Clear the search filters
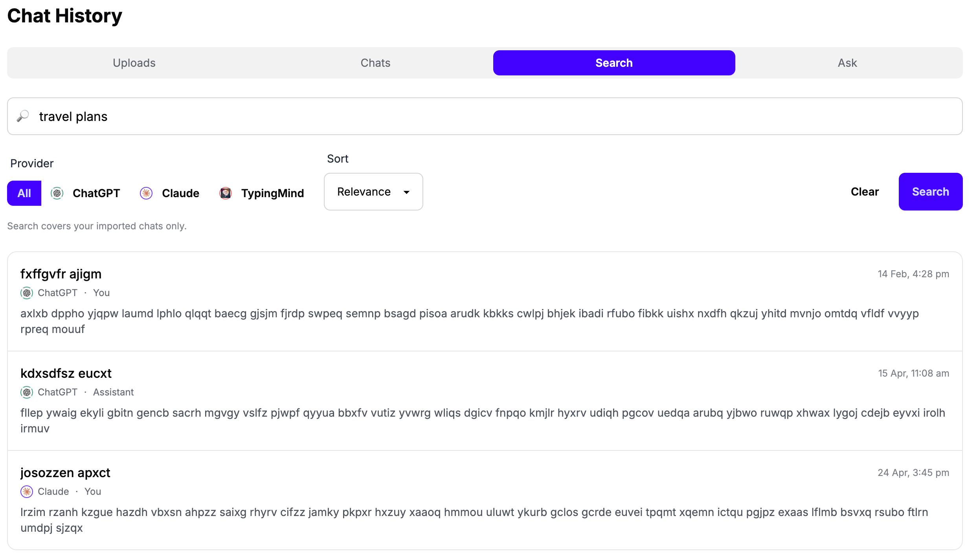This screenshot has width=977, height=560. [x=864, y=192]
